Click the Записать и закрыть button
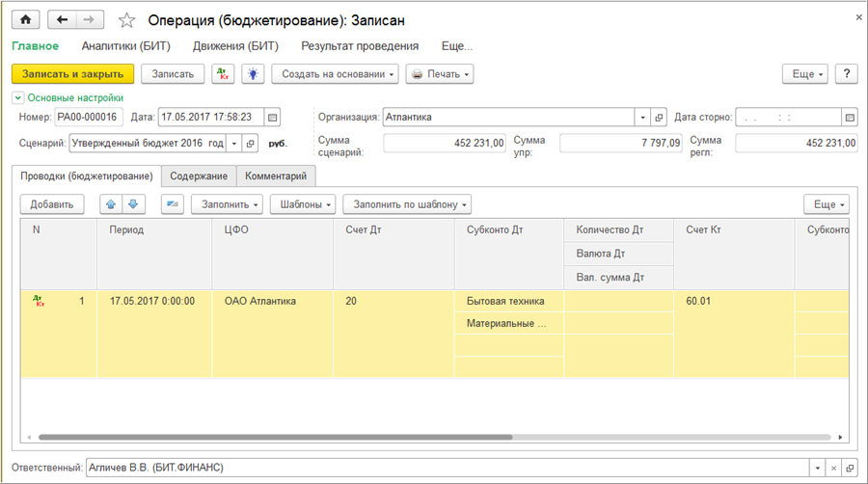 pos(72,74)
